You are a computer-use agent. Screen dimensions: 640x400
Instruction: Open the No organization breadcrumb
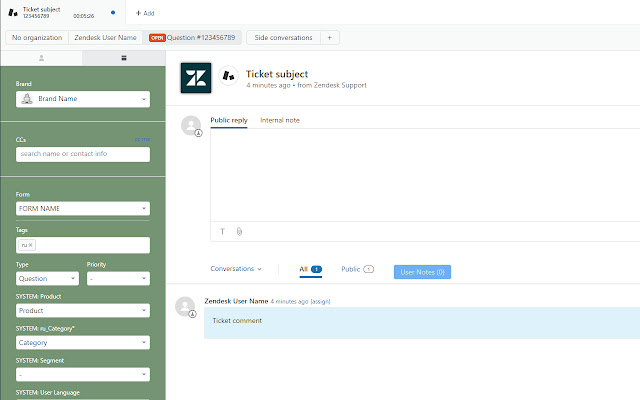tap(37, 38)
